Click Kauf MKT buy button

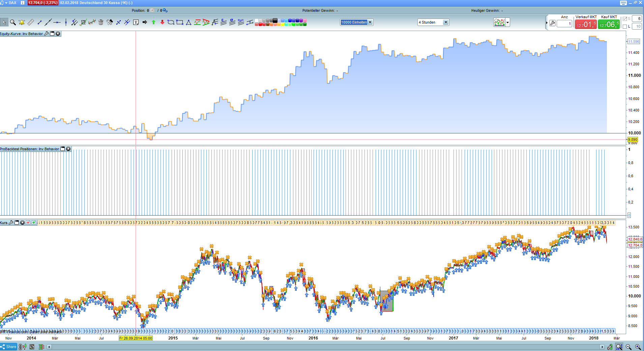(x=609, y=24)
